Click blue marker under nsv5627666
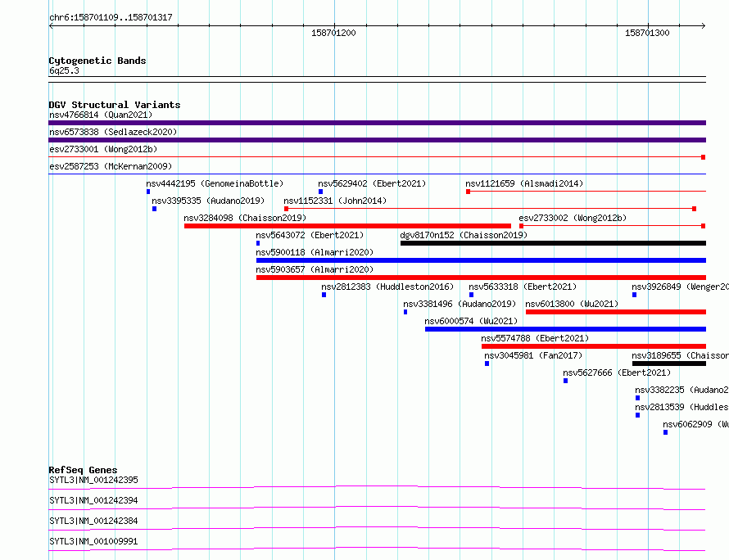The image size is (729, 560). [566, 381]
